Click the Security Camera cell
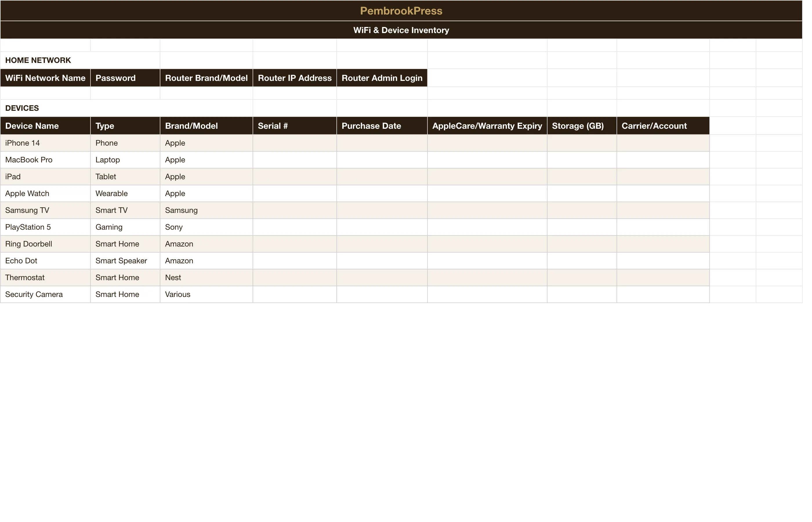The image size is (812, 522). (x=46, y=294)
